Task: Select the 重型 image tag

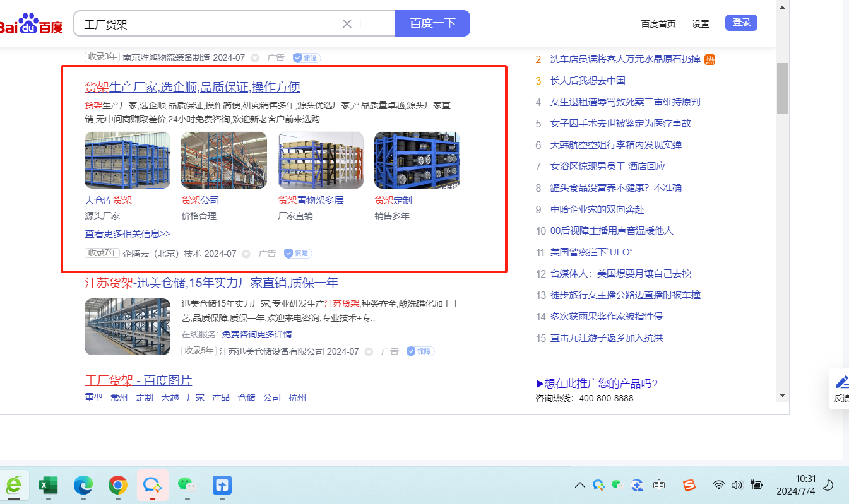Action: (93, 397)
